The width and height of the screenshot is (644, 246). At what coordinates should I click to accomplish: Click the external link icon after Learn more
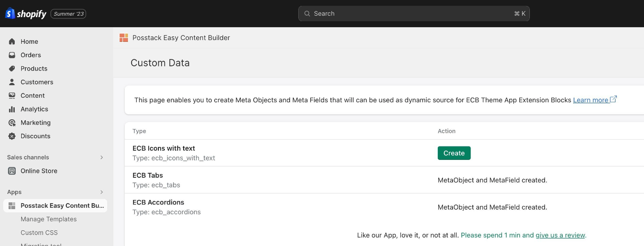click(613, 100)
